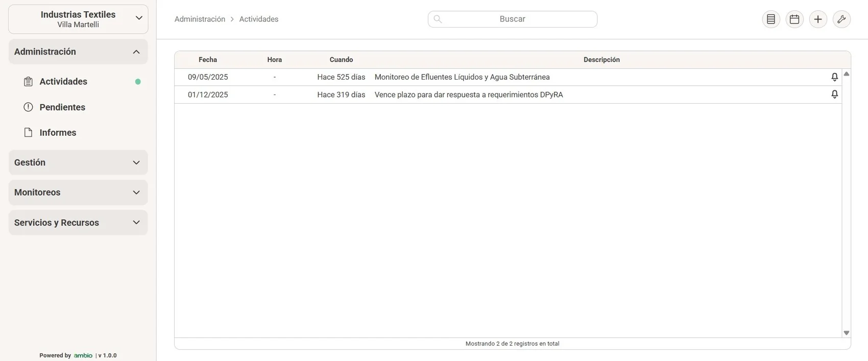Focus the Buscar search field
Image resolution: width=868 pixels, height=361 pixels.
pyautogui.click(x=513, y=19)
